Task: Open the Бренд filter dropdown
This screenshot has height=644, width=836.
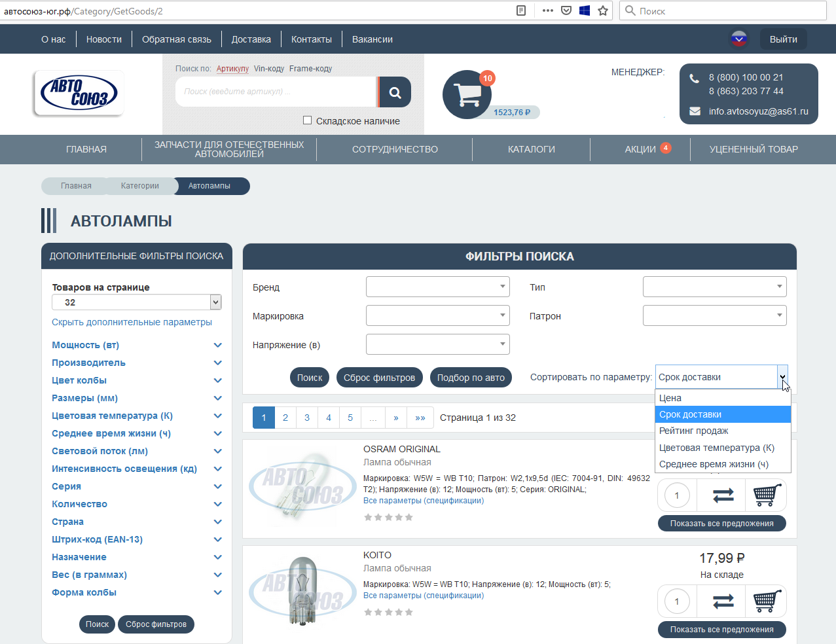Action: click(x=437, y=287)
